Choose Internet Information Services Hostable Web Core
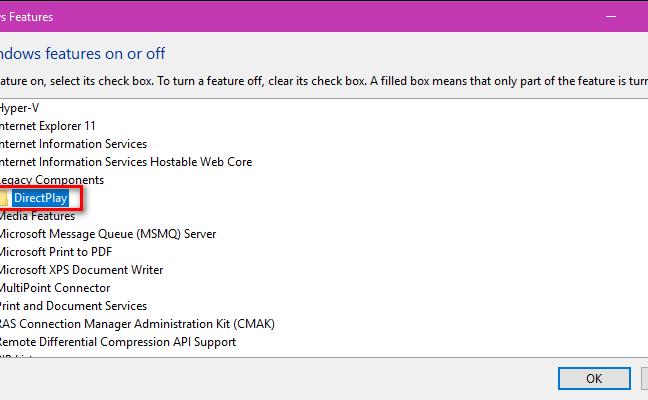The height and width of the screenshot is (400, 648). 126,162
